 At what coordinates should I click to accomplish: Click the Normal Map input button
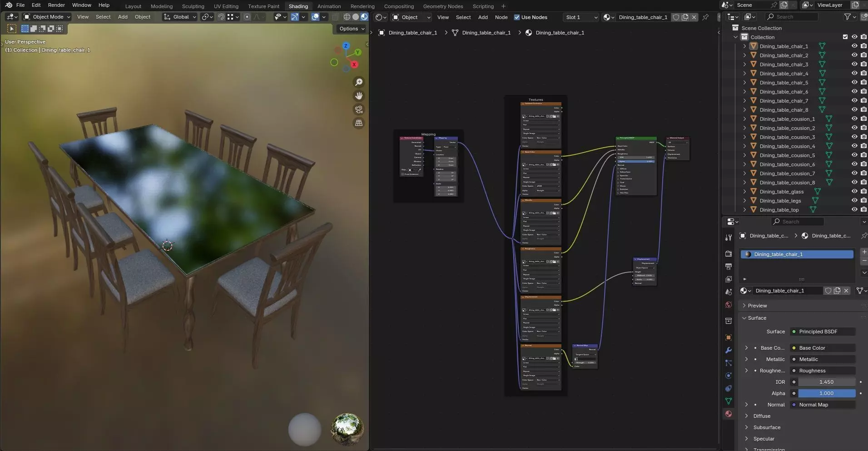[x=823, y=405]
